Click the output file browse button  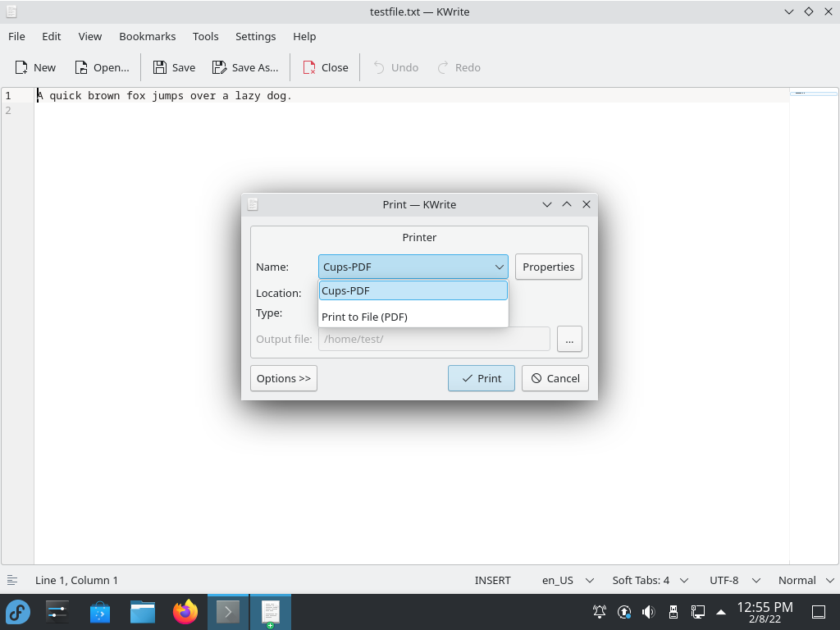click(569, 339)
